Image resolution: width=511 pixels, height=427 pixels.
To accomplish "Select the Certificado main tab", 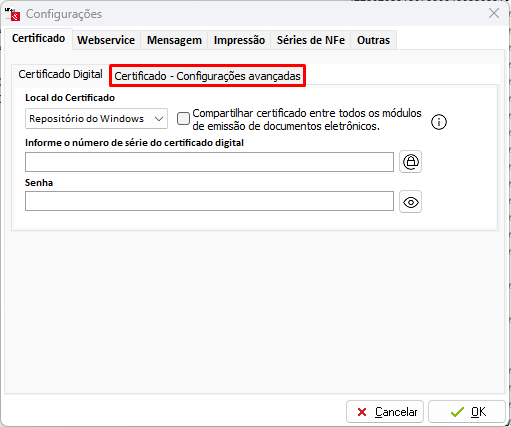I will point(38,38).
